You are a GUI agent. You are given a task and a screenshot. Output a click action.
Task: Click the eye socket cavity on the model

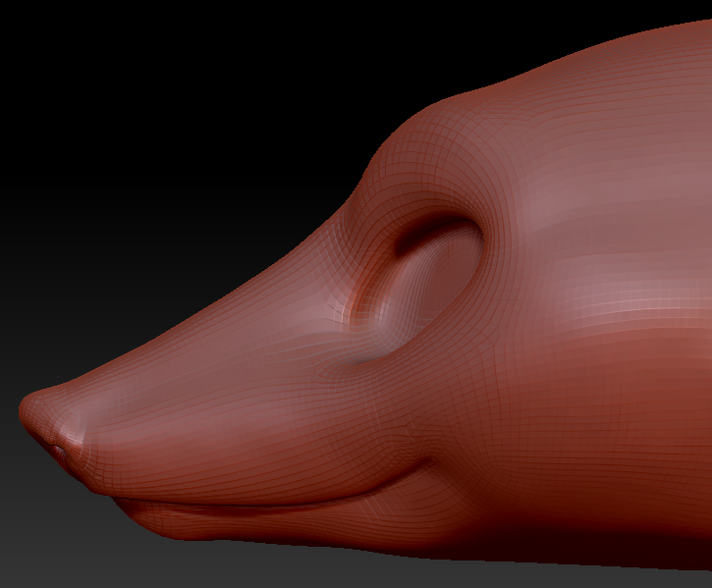(x=420, y=291)
